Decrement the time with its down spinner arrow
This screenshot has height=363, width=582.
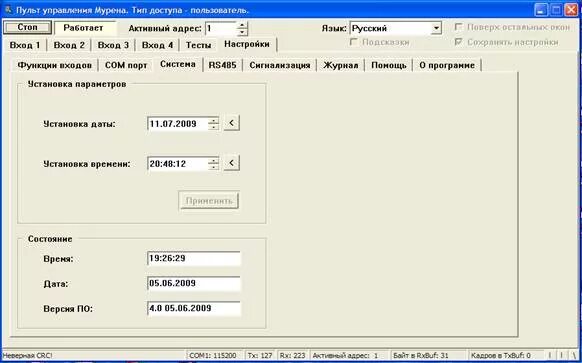click(x=213, y=167)
